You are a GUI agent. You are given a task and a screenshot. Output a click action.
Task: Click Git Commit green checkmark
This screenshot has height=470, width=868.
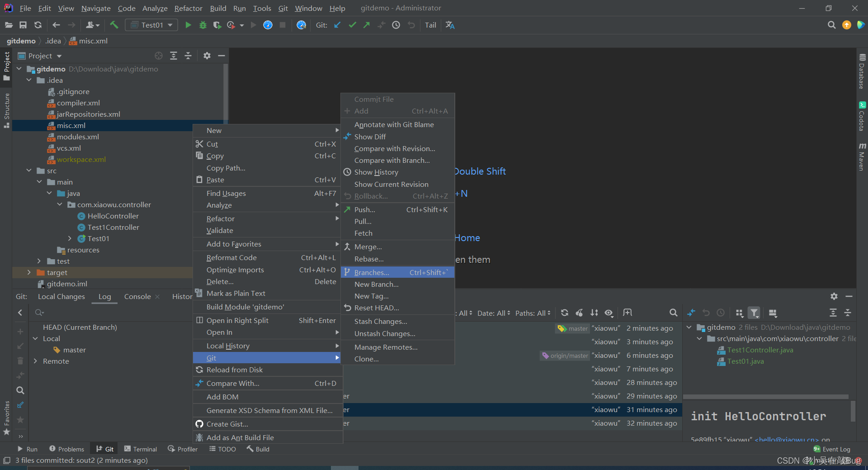coord(352,25)
